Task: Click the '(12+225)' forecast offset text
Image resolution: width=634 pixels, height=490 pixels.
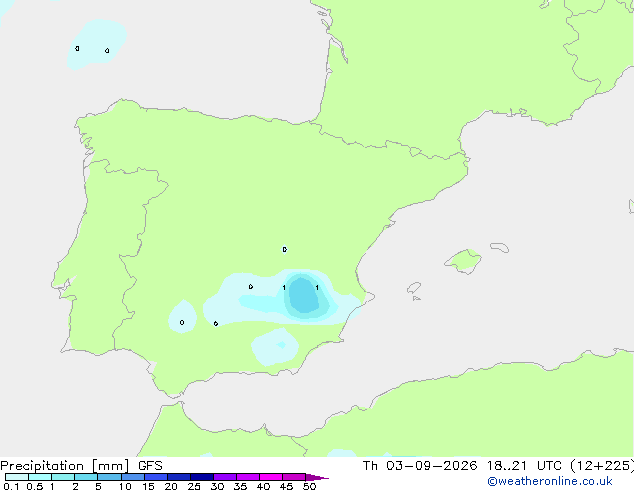Action: click(x=602, y=466)
